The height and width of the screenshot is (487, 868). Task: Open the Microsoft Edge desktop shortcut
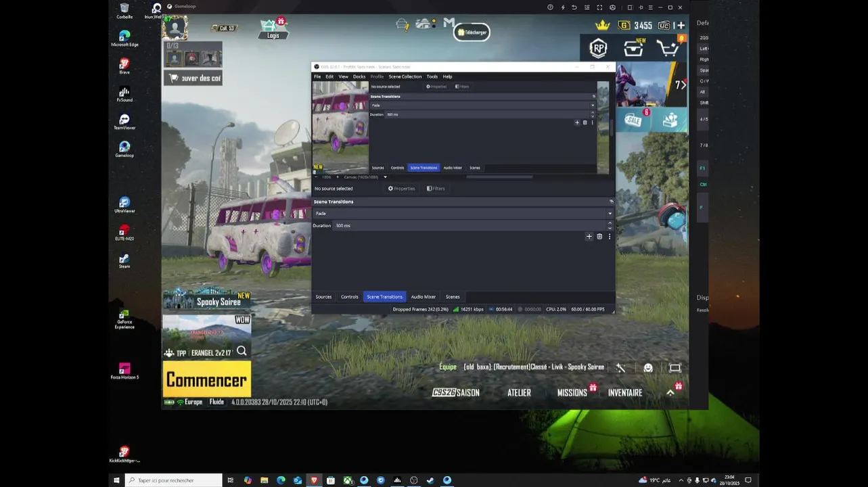[124, 39]
